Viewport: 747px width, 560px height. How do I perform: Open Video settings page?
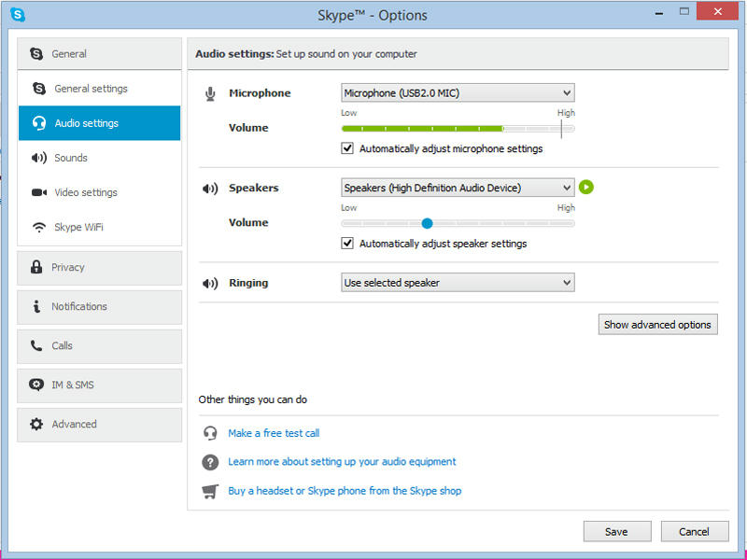(100, 192)
